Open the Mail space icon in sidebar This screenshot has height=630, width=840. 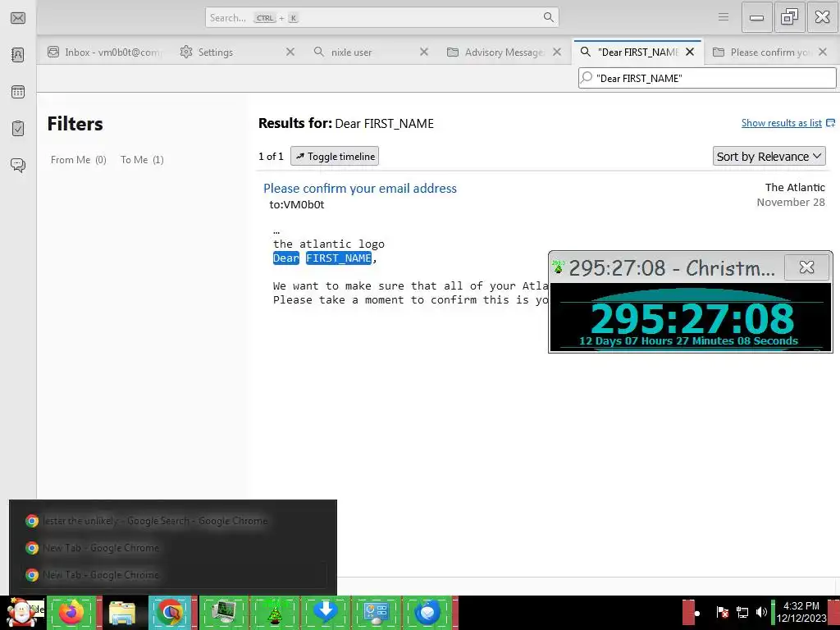click(x=18, y=18)
